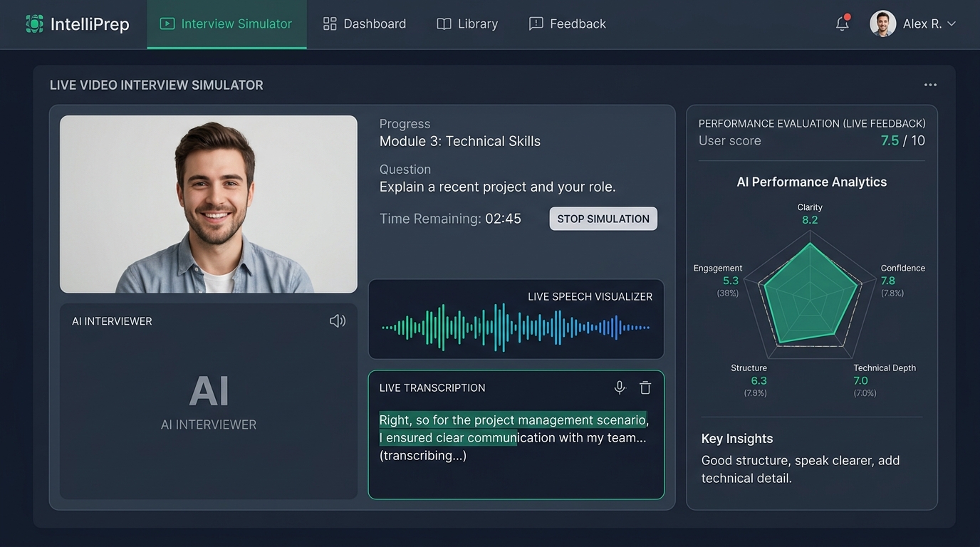Click Module 3: Technical Skills text

[460, 141]
